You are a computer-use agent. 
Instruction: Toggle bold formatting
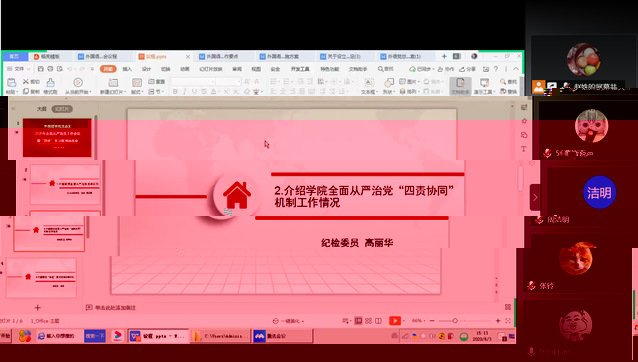click(x=175, y=92)
